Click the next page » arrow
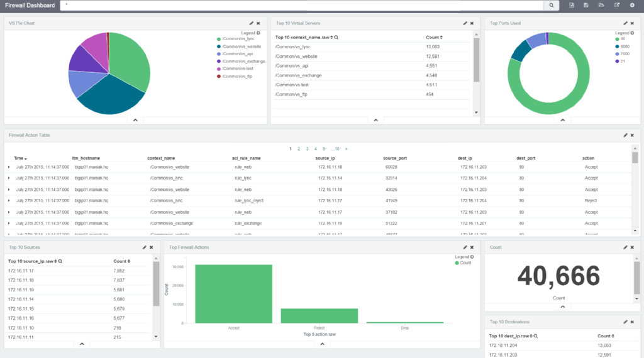 point(347,149)
